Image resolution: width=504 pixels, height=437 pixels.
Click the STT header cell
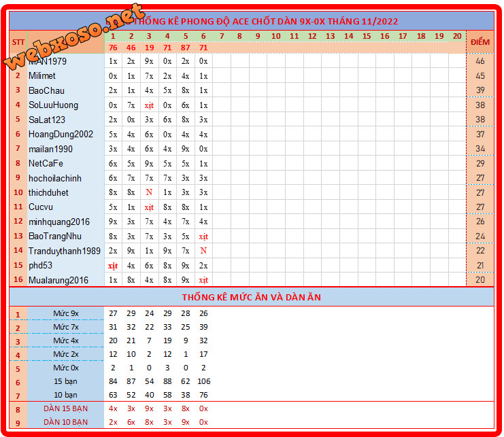pos(18,42)
